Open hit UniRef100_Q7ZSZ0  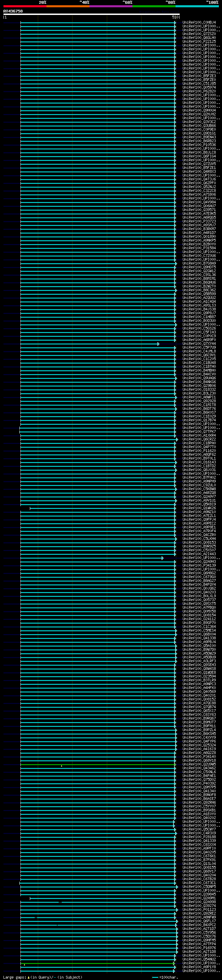point(199,34)
